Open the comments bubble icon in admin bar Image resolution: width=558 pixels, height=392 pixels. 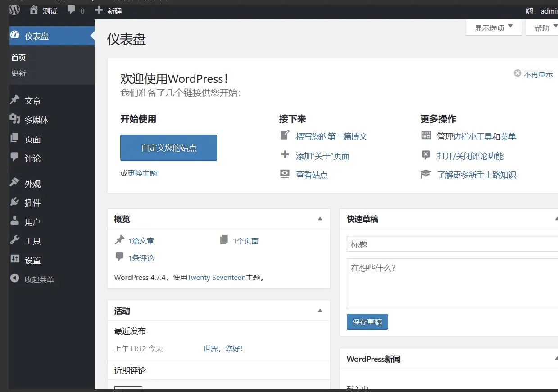(x=71, y=10)
